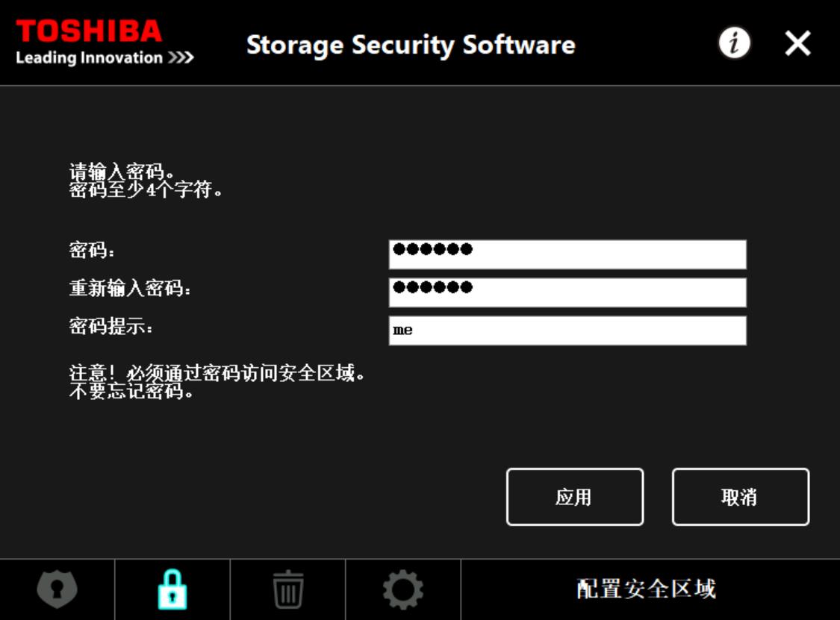Open the trash bin icon tab
840x620 pixels.
[x=287, y=589]
